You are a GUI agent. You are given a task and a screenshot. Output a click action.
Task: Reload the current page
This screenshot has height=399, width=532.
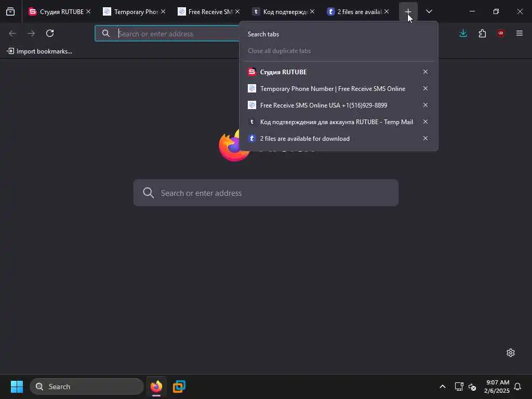click(50, 33)
